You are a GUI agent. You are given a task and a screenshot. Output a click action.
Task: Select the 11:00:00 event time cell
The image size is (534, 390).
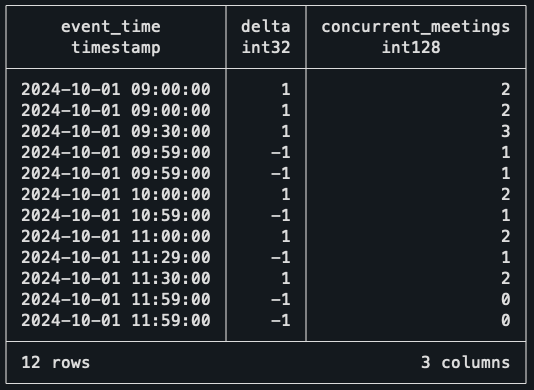click(x=116, y=236)
